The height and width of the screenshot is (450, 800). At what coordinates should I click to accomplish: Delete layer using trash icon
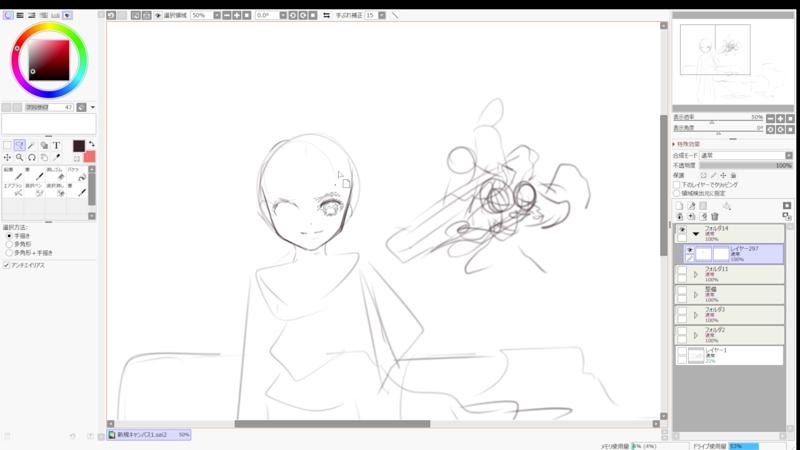click(x=715, y=216)
